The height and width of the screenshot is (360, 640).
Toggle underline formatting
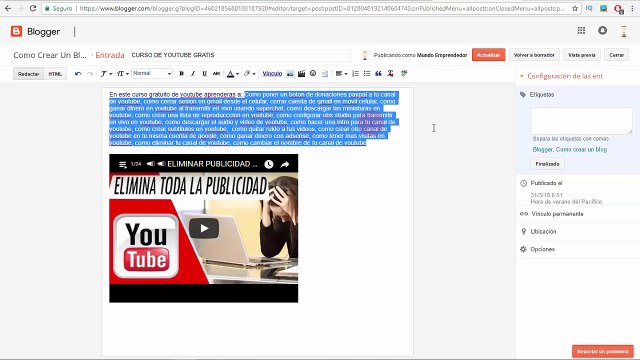(204, 73)
